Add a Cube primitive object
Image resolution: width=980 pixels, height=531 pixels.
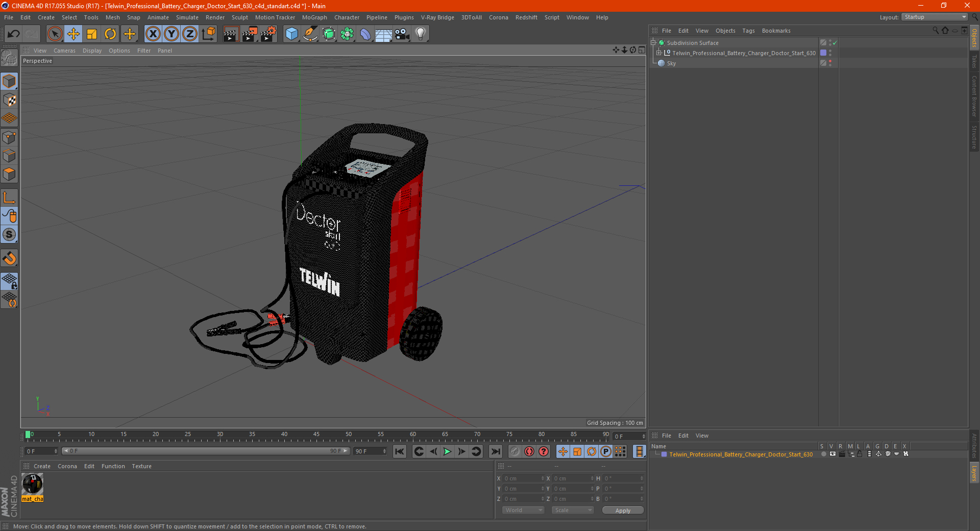[291, 34]
